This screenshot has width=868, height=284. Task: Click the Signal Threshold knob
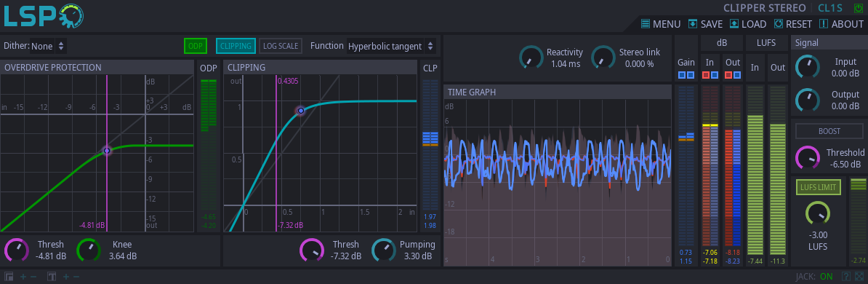point(807,157)
